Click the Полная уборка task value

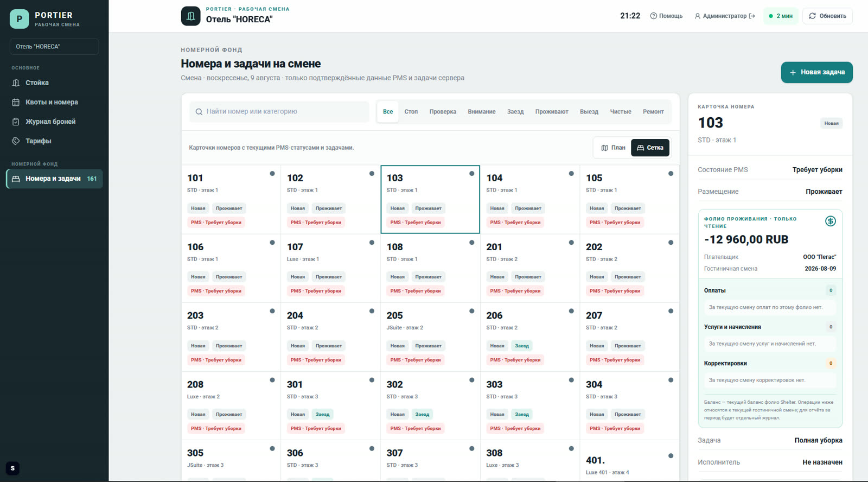[818, 441]
